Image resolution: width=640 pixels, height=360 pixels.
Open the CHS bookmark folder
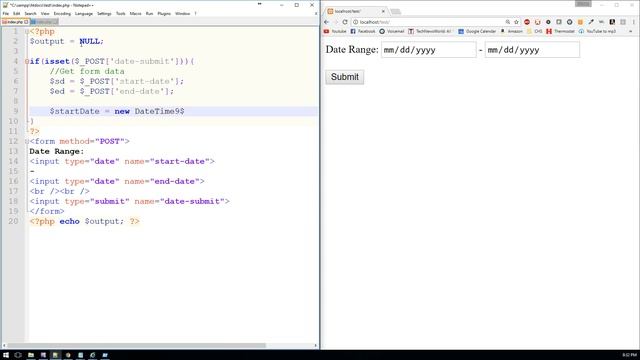(535, 31)
